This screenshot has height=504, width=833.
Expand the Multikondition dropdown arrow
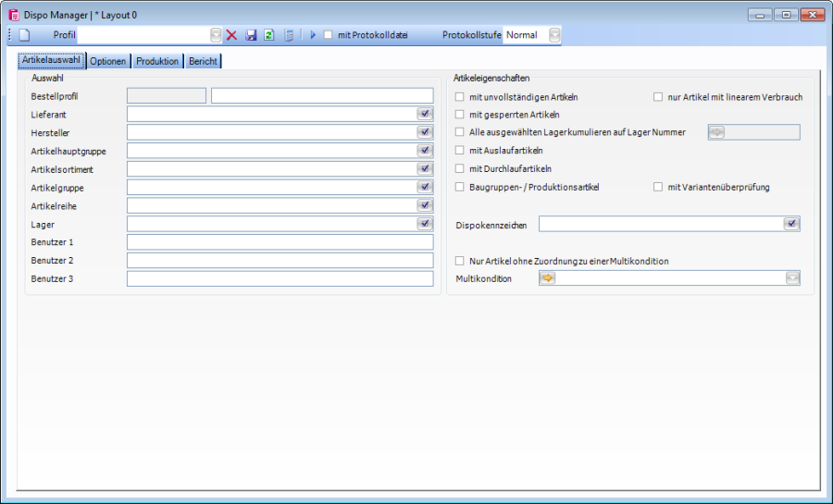click(791, 278)
